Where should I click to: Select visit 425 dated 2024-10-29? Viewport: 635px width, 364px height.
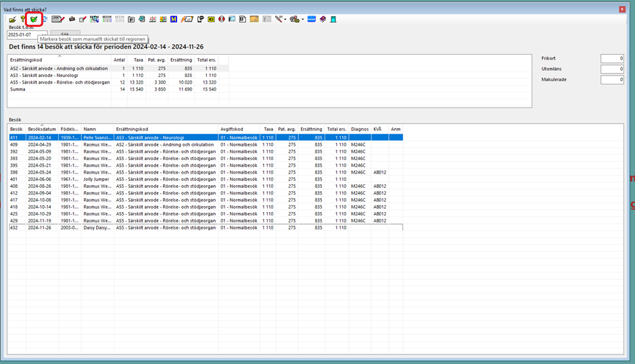coord(206,213)
